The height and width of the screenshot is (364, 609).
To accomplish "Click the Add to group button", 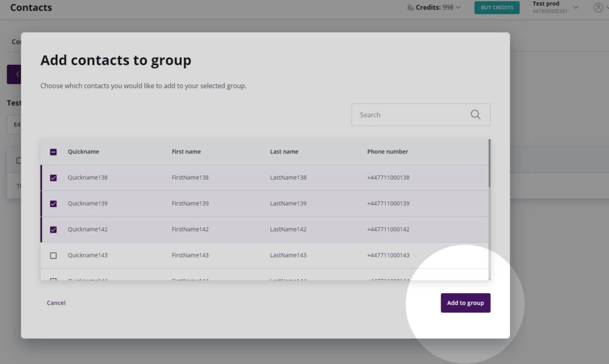I will pyautogui.click(x=466, y=303).
